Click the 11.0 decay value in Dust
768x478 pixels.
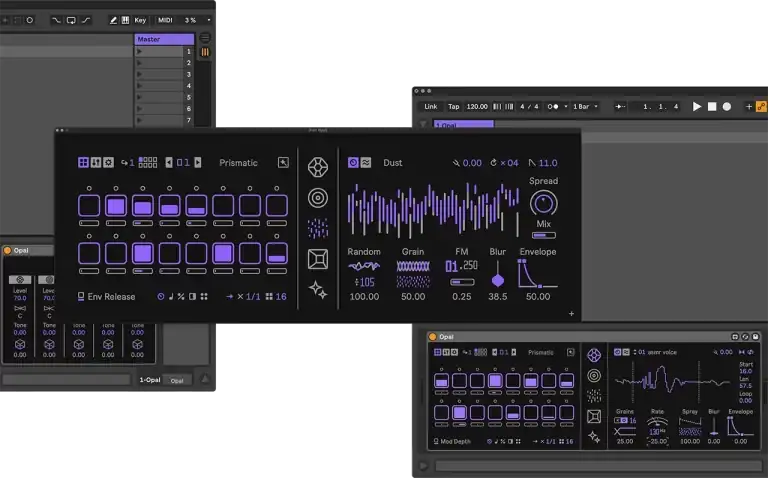coord(548,163)
